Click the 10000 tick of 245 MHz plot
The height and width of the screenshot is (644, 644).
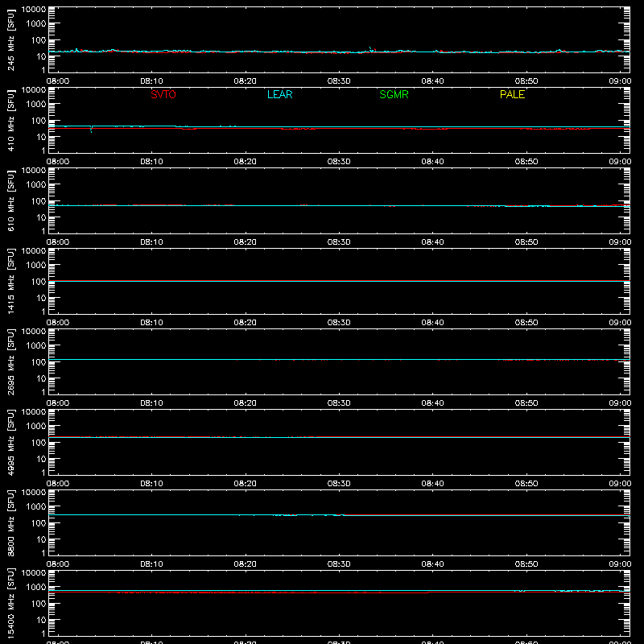(x=34, y=9)
